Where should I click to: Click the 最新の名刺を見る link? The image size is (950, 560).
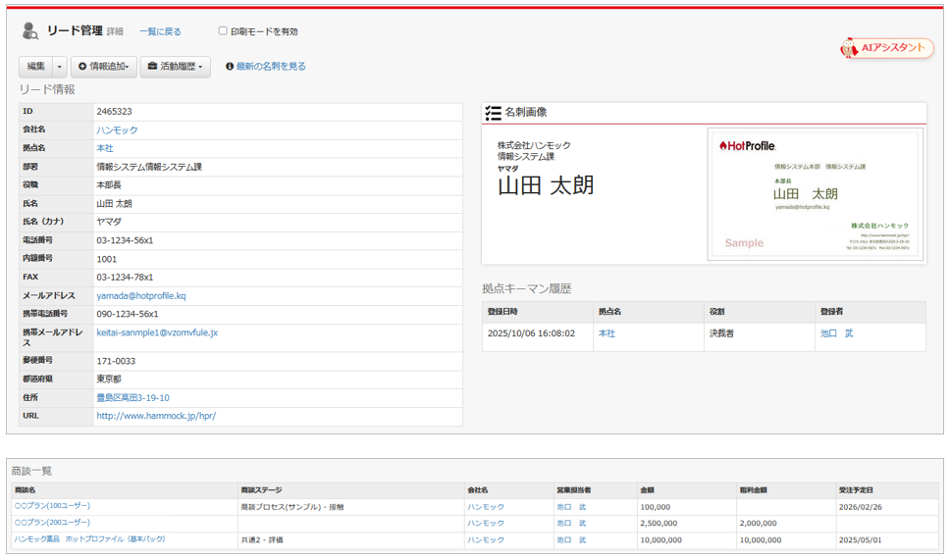[x=271, y=67]
